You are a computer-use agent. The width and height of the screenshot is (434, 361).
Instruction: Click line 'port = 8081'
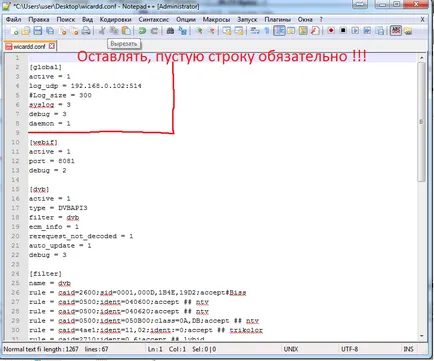coord(52,161)
